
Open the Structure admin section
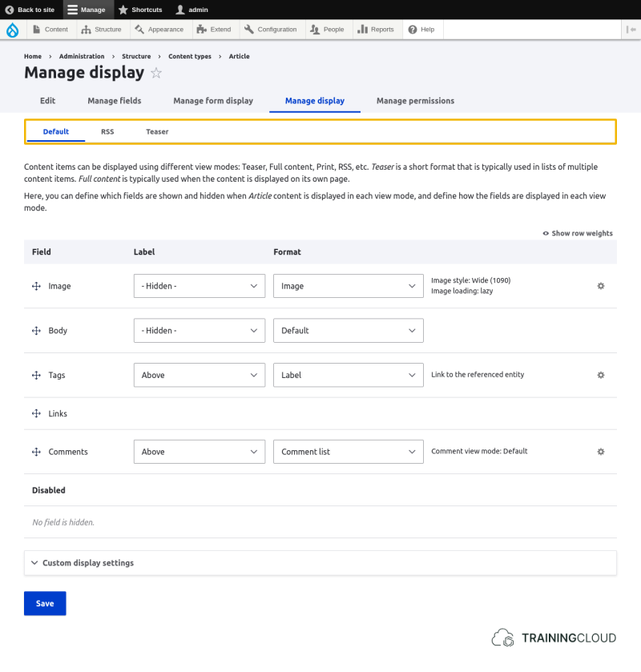(x=101, y=30)
